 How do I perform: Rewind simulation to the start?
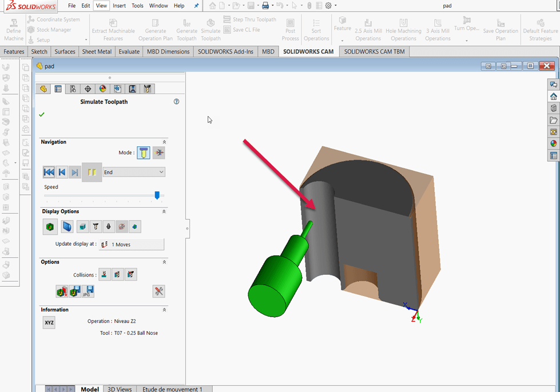[x=49, y=172]
